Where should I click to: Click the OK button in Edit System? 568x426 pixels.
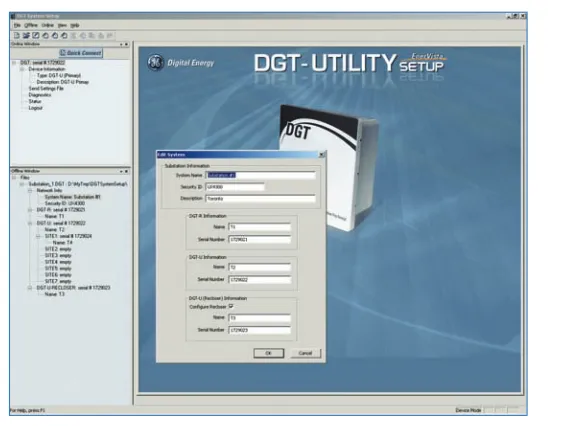268,353
